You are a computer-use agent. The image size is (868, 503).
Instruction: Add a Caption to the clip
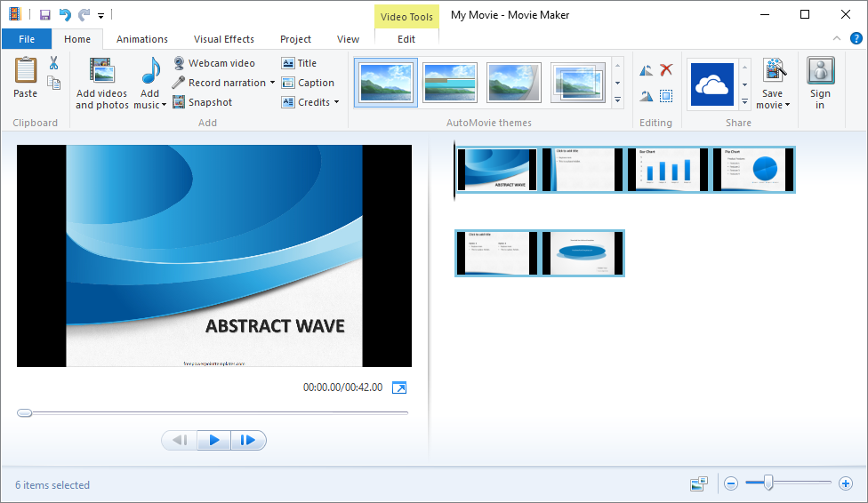tap(308, 83)
